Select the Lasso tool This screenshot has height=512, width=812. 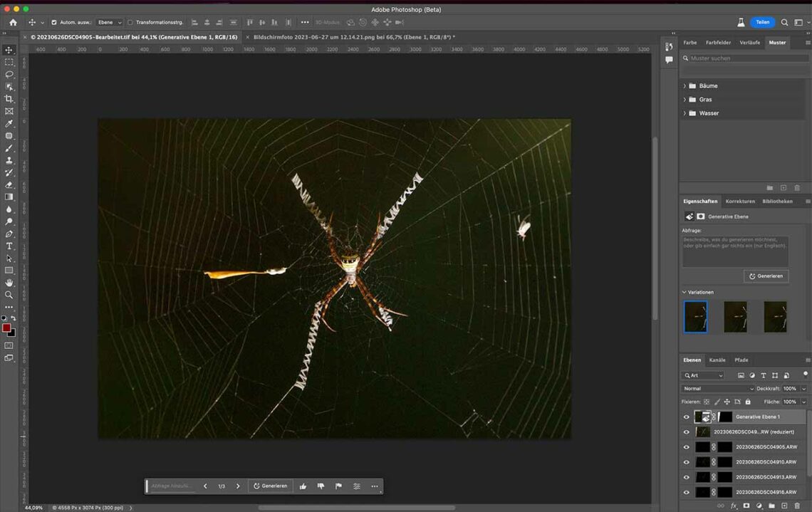tap(9, 74)
